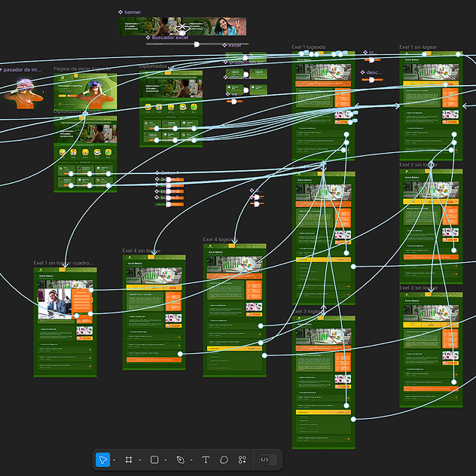Toggle Dev Mode switch in the toolbar
The height and width of the screenshot is (476, 476).
[264, 459]
